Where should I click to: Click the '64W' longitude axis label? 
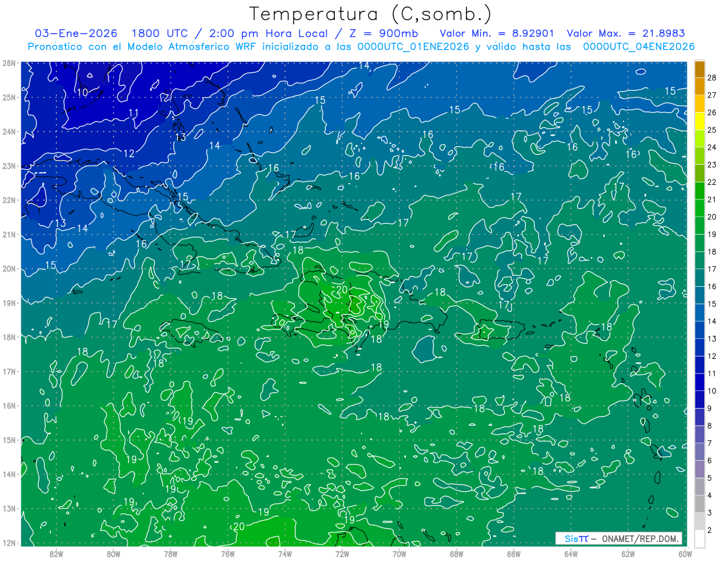571,554
